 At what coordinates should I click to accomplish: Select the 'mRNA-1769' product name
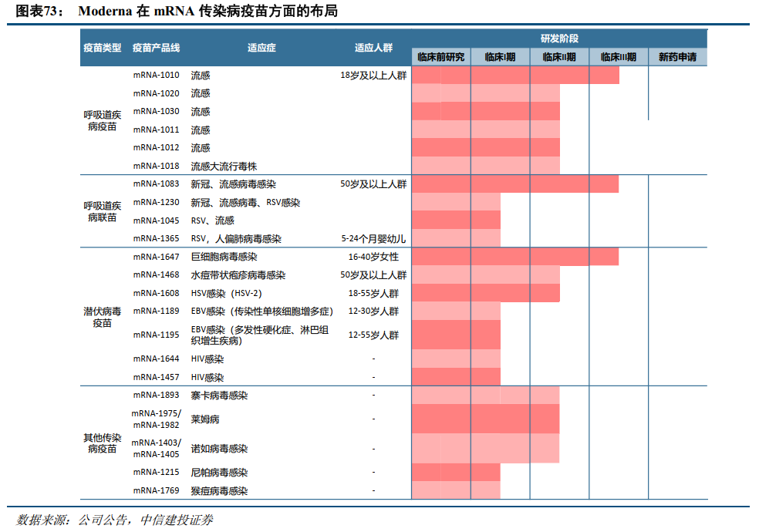click(x=157, y=491)
